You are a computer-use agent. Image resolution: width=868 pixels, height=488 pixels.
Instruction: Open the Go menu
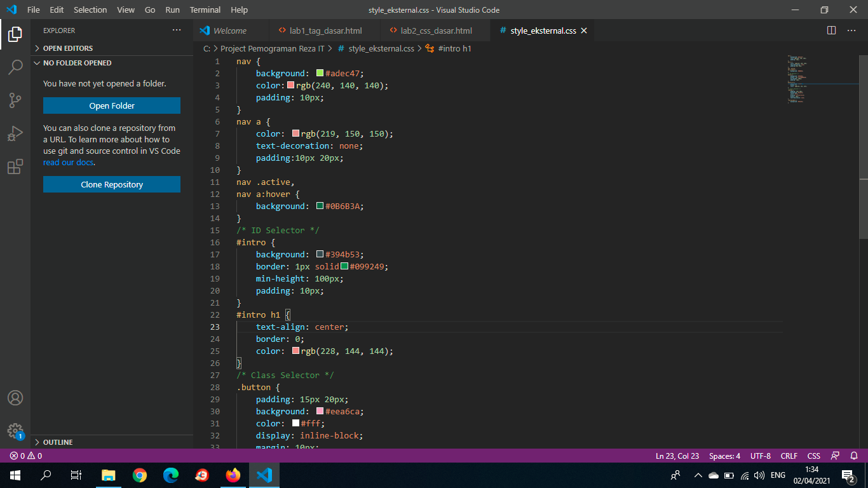[x=150, y=10]
